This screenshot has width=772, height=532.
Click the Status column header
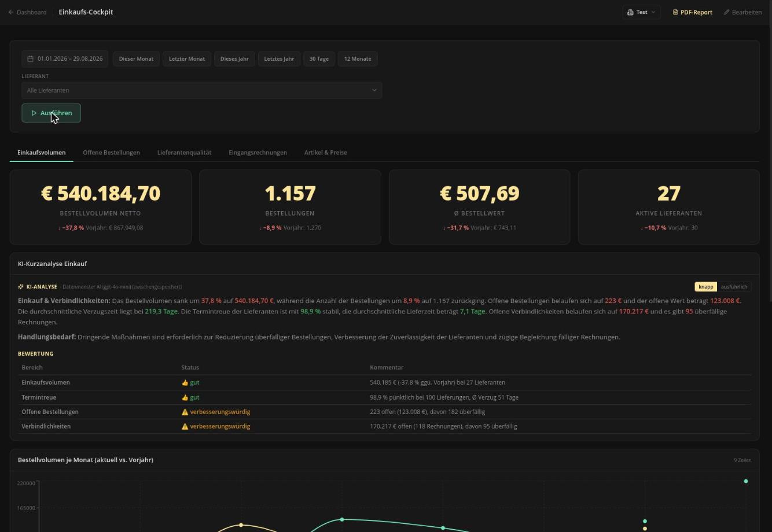pos(190,367)
